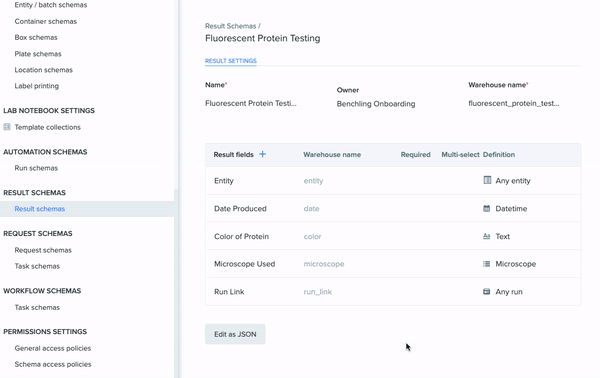Click the Datetime calendar icon
This screenshot has width=600, height=378.
tap(487, 209)
